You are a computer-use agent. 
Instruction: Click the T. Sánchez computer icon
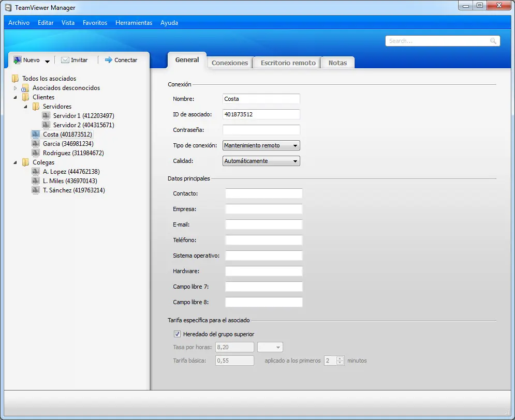pyautogui.click(x=36, y=190)
